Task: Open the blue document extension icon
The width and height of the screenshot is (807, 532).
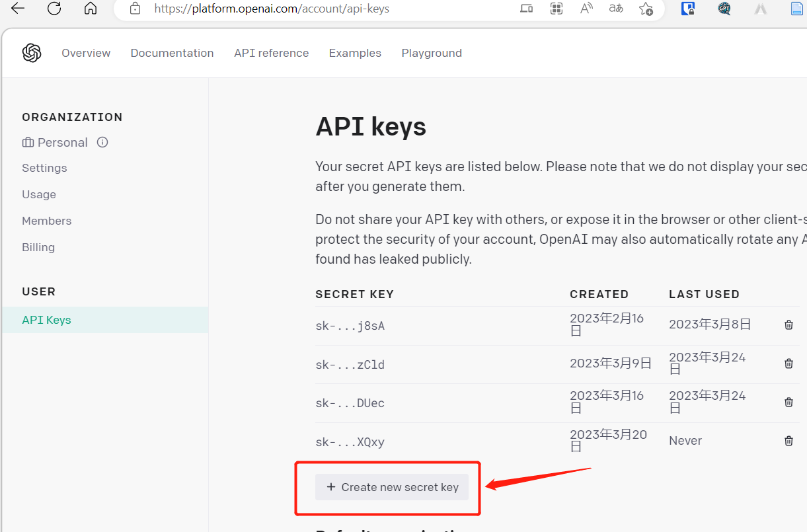Action: (798, 9)
